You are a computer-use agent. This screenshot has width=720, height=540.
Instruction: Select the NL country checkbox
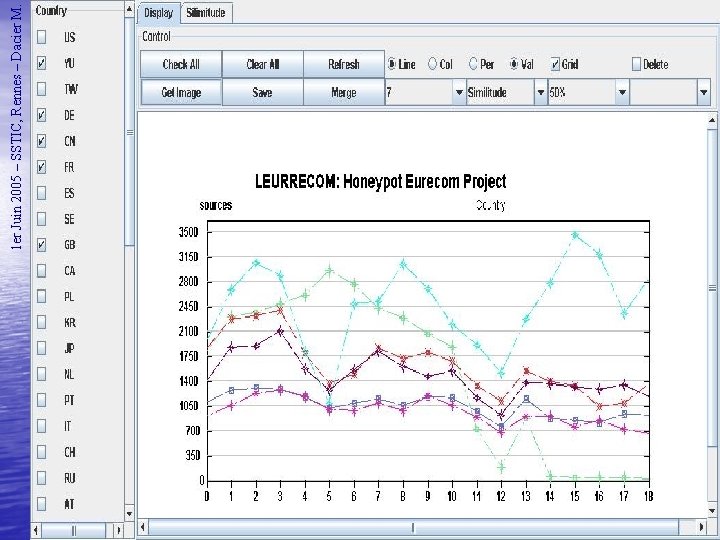tap(41, 374)
